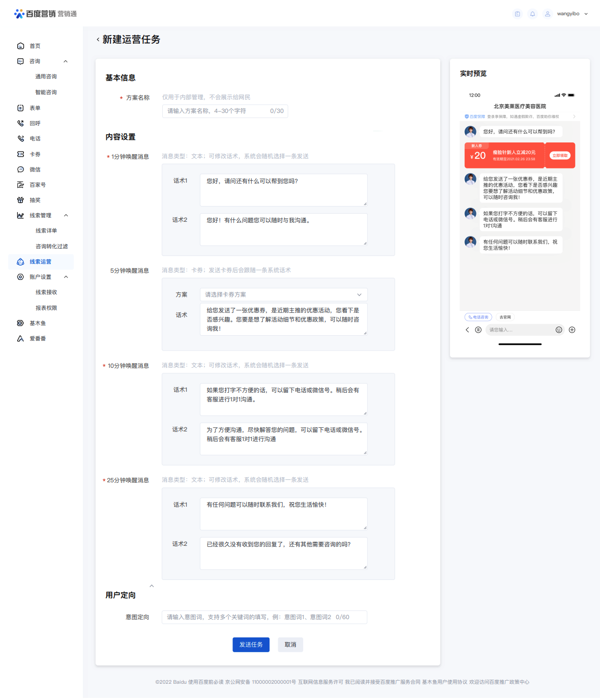The height and width of the screenshot is (700, 600).
Task: Click the 取消 button
Action: 290,645
